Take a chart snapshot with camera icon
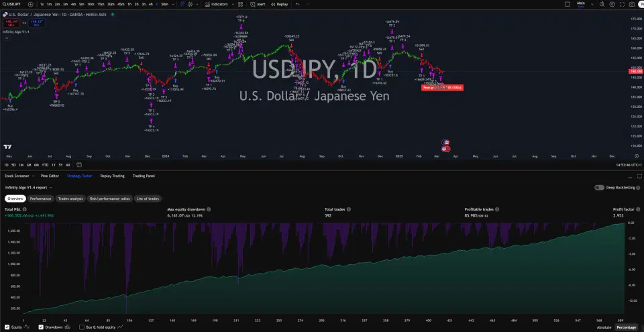The height and width of the screenshot is (332, 644). [x=632, y=4]
